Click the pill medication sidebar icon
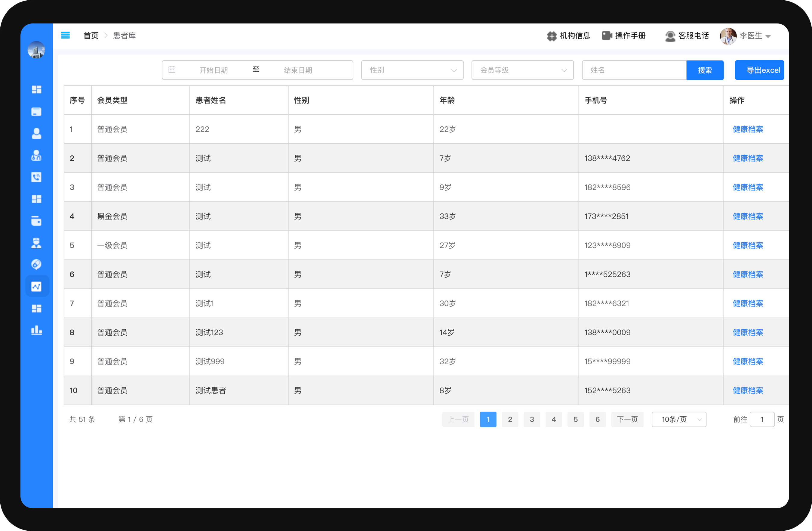 tap(36, 264)
